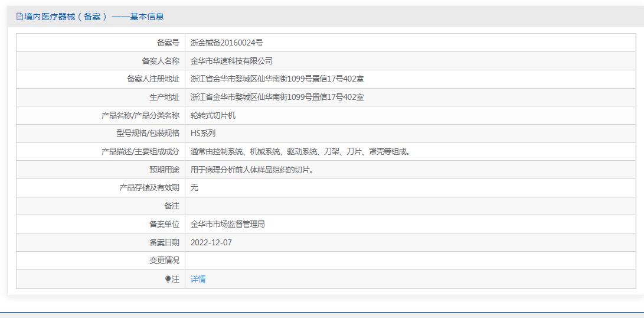Click the 备案单位 label

click(x=165, y=224)
